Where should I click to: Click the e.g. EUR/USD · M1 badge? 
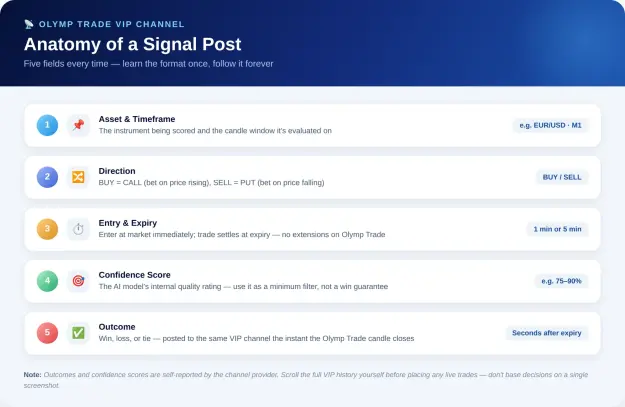coord(550,125)
